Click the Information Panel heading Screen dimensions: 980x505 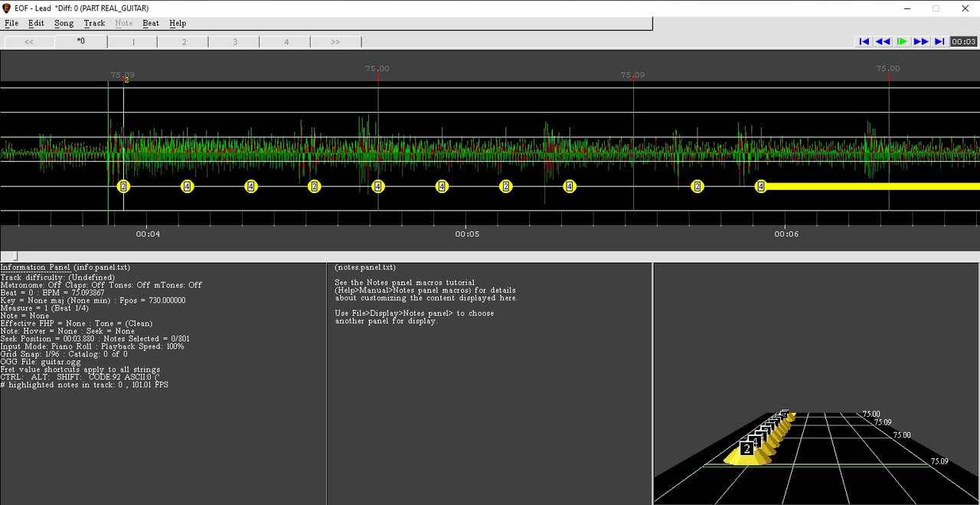click(x=35, y=267)
